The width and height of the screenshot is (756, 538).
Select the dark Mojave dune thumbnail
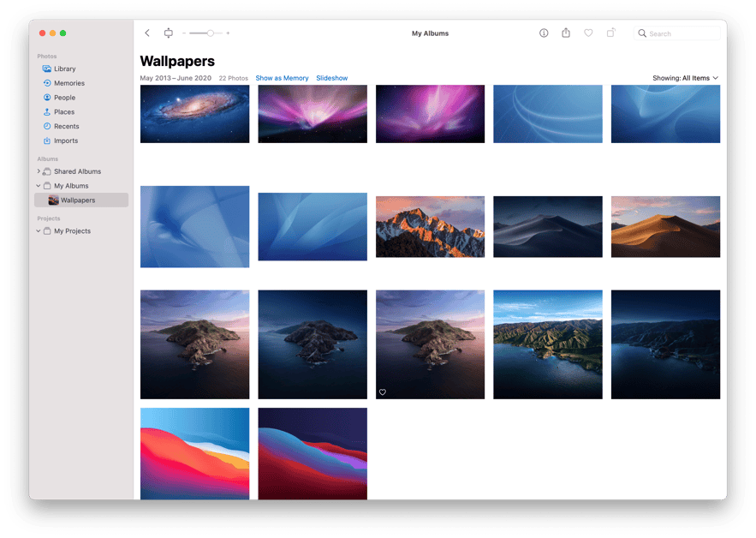click(548, 227)
